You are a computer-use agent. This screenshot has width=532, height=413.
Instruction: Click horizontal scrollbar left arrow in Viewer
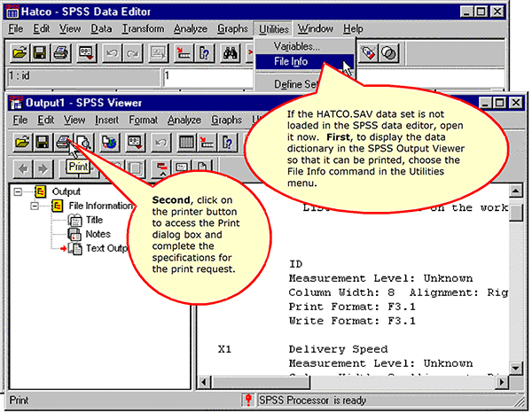tap(204, 382)
